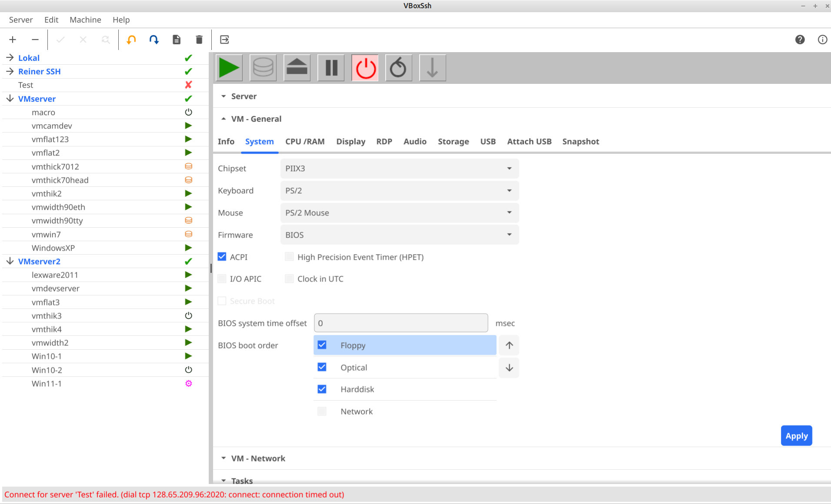Collapse the VMserver2 tree node
The width and height of the screenshot is (831, 504).
point(10,261)
